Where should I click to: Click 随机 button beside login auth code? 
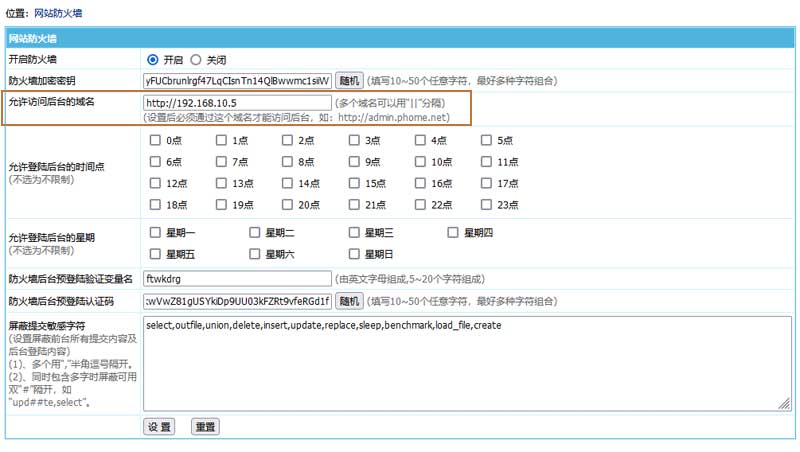pyautogui.click(x=348, y=300)
